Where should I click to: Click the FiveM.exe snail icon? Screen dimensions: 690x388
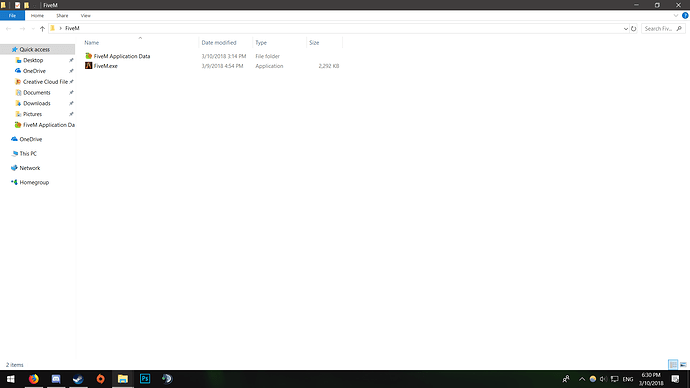pyautogui.click(x=88, y=66)
